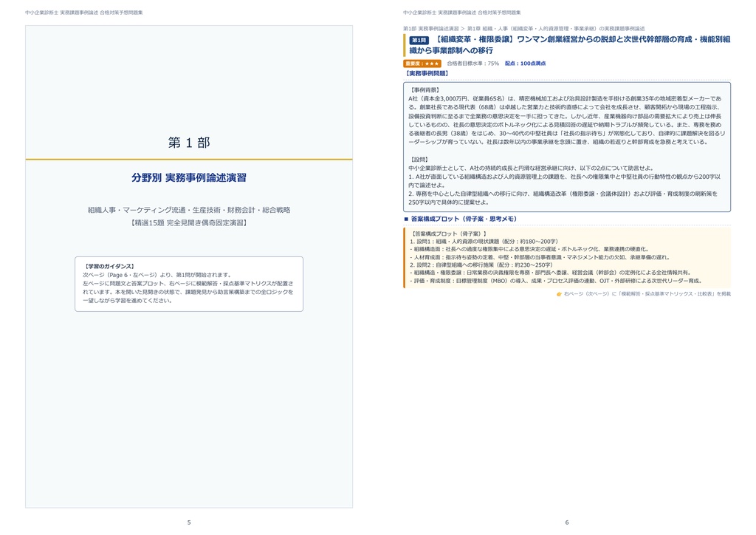Click the line starting 'A社（資本金3,000万円'
The image size is (756, 535).
pyautogui.click(x=565, y=98)
